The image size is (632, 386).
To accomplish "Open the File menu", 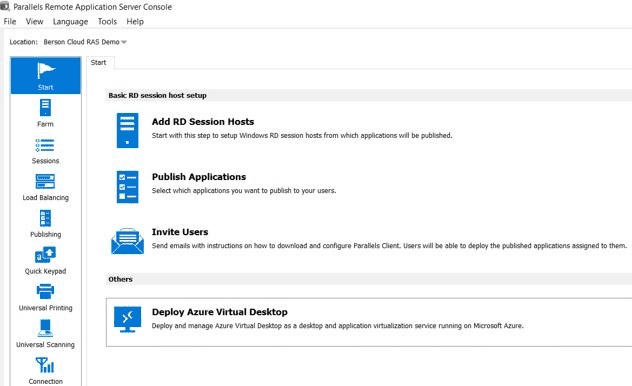I will click(10, 22).
